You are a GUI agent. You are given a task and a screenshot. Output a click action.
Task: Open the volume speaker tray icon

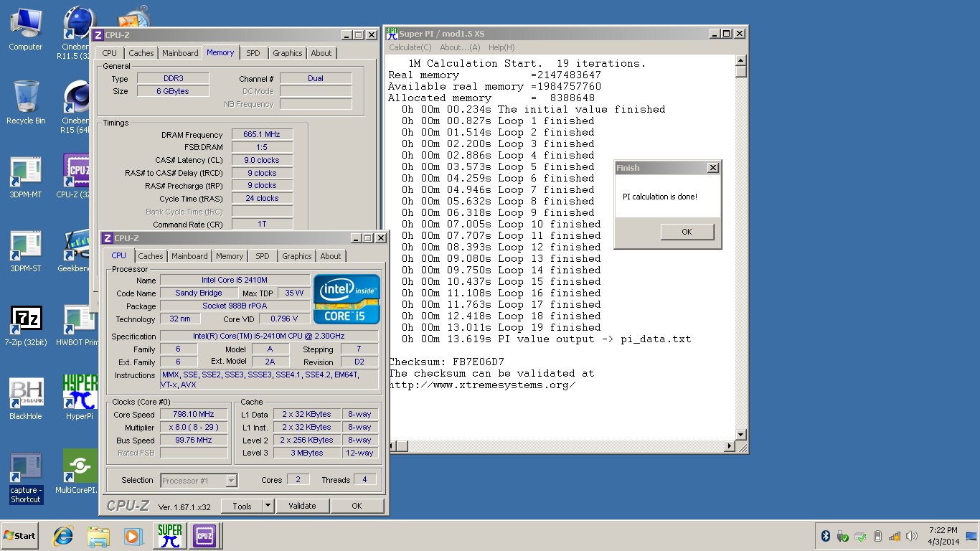912,536
